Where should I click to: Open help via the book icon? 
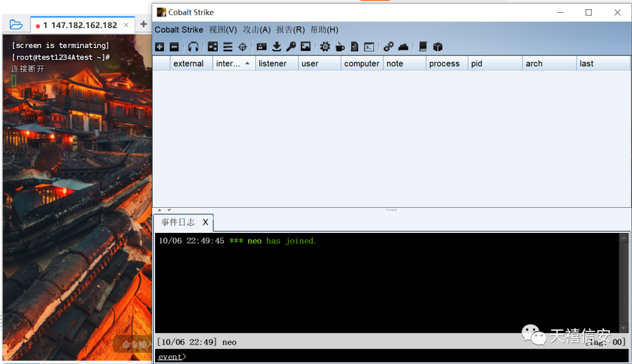click(423, 47)
